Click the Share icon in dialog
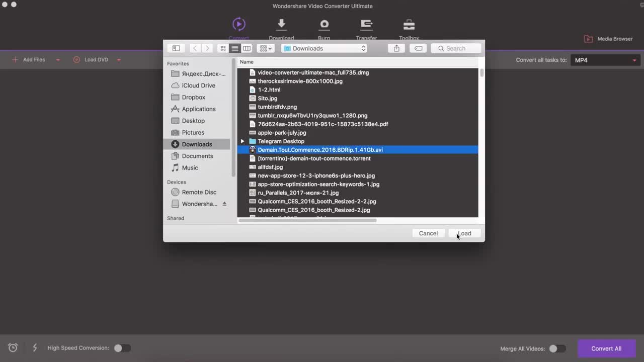Screen dimensions: 644x362 (396, 48)
